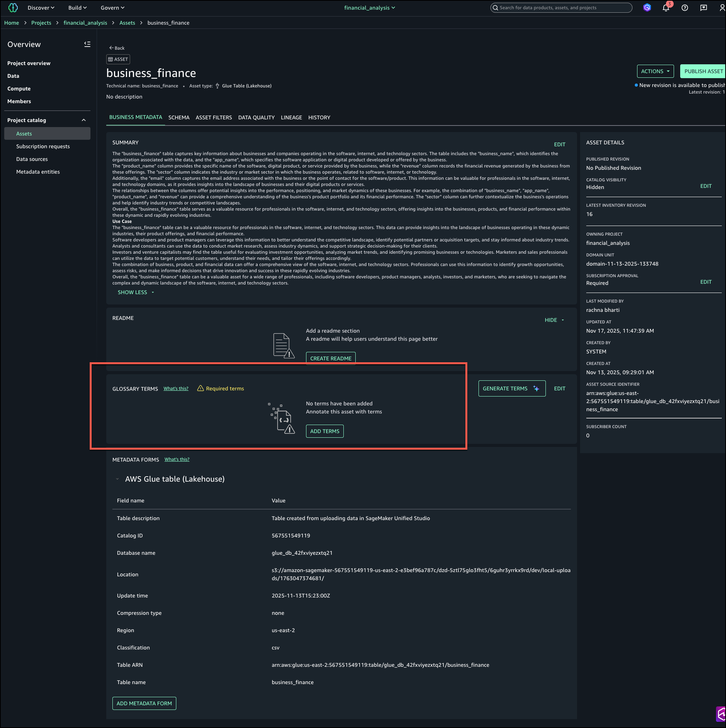Click the ADD TERMS button
Screen dimensions: 726x728
click(x=325, y=431)
